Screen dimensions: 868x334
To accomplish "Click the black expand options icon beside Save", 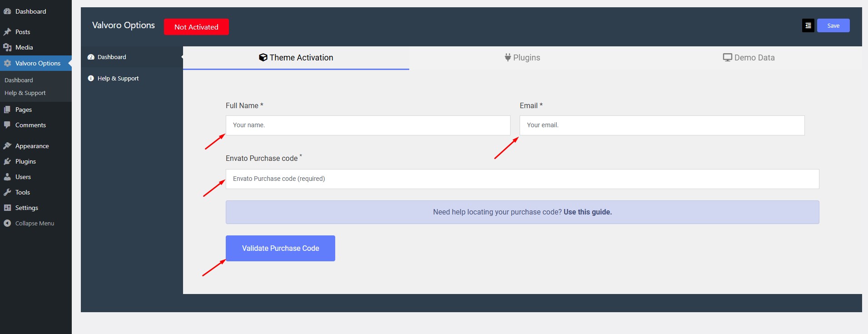I will [808, 26].
